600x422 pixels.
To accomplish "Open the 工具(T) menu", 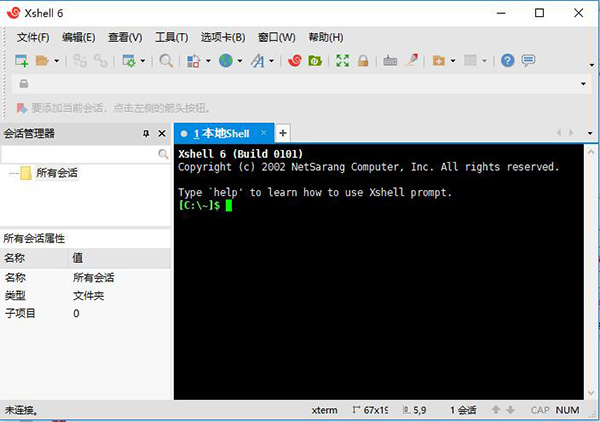I will pos(171,37).
